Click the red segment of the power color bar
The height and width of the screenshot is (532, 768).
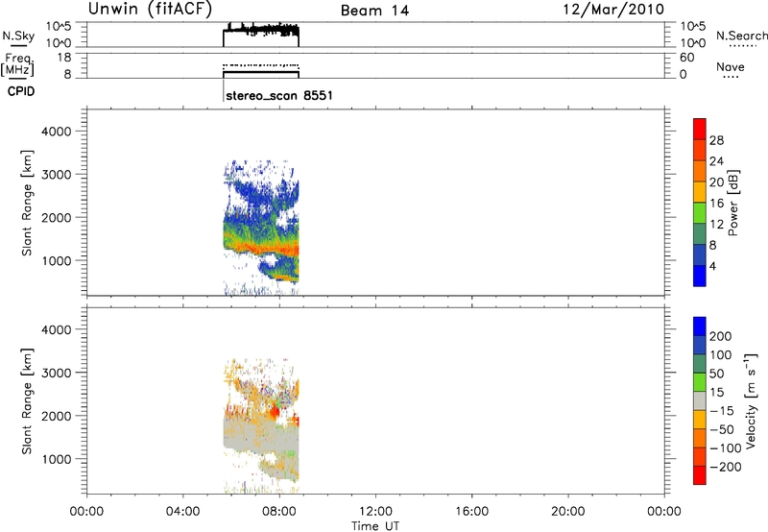tap(700, 129)
